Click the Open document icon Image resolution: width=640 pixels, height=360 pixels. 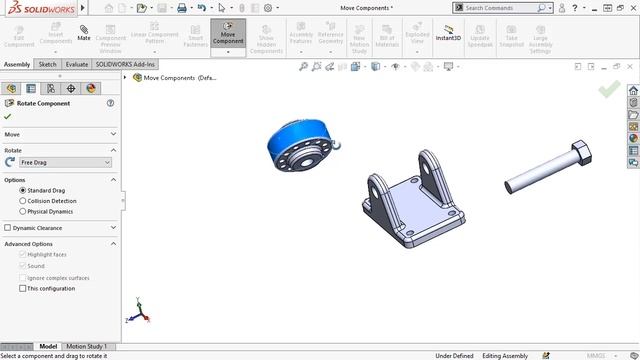pos(142,8)
